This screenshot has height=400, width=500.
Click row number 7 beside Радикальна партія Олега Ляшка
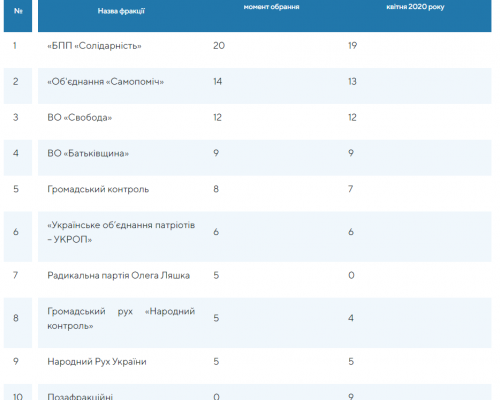click(x=15, y=276)
